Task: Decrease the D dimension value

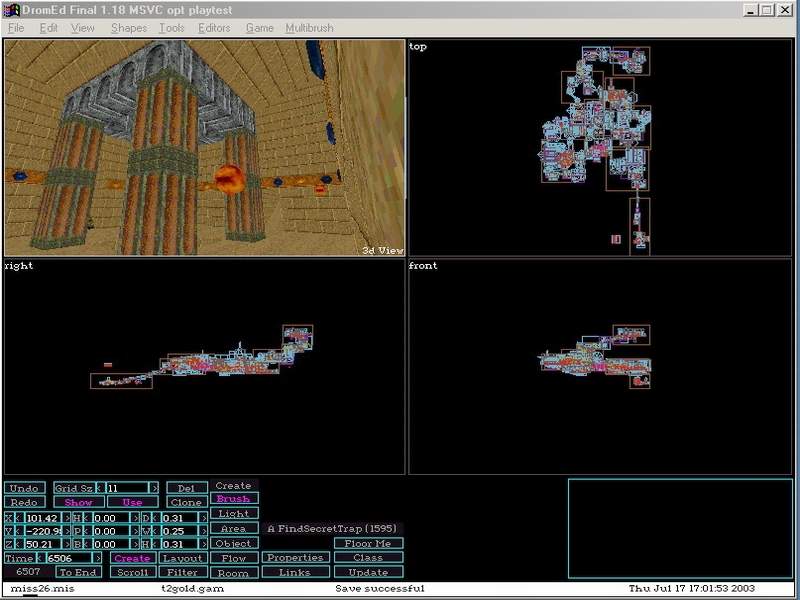Action: tap(155, 518)
